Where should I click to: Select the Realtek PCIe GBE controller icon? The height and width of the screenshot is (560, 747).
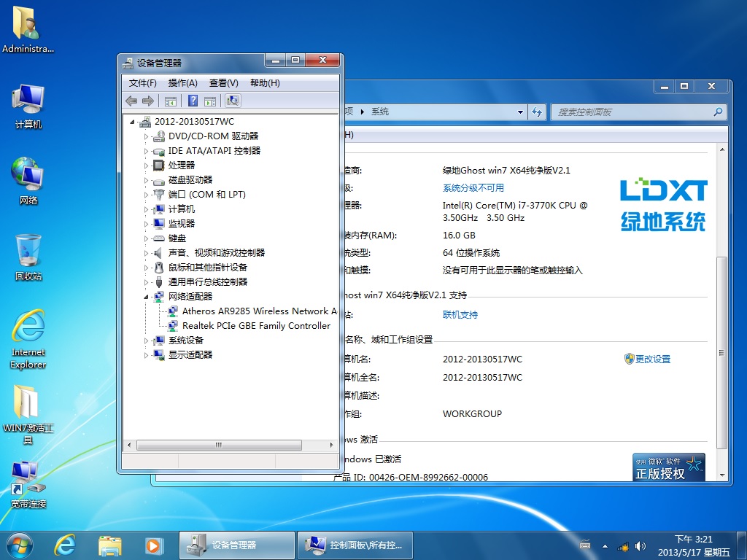click(x=173, y=326)
